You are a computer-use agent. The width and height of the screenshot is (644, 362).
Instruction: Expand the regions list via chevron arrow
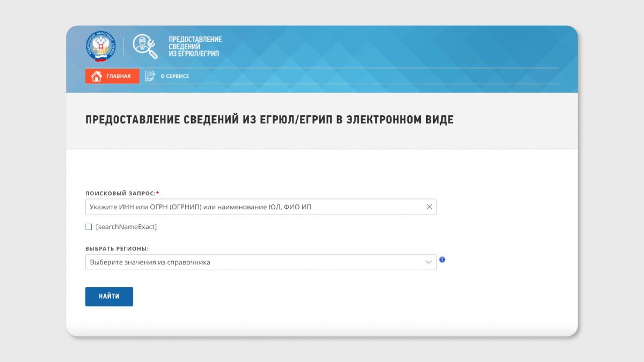tap(428, 262)
